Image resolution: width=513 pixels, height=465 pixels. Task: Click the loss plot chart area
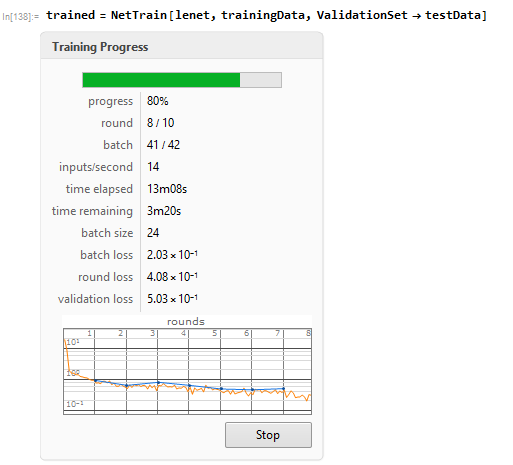pyautogui.click(x=187, y=371)
